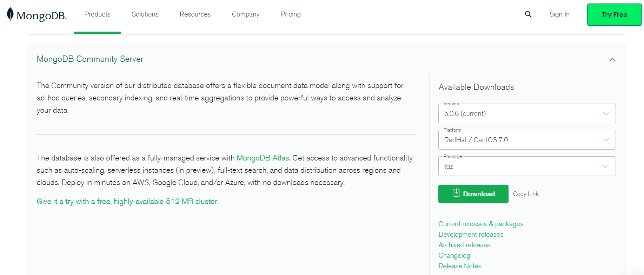Viewport: 644px width, 275px height.
Task: Go to the Pricing page
Action: 291,14
